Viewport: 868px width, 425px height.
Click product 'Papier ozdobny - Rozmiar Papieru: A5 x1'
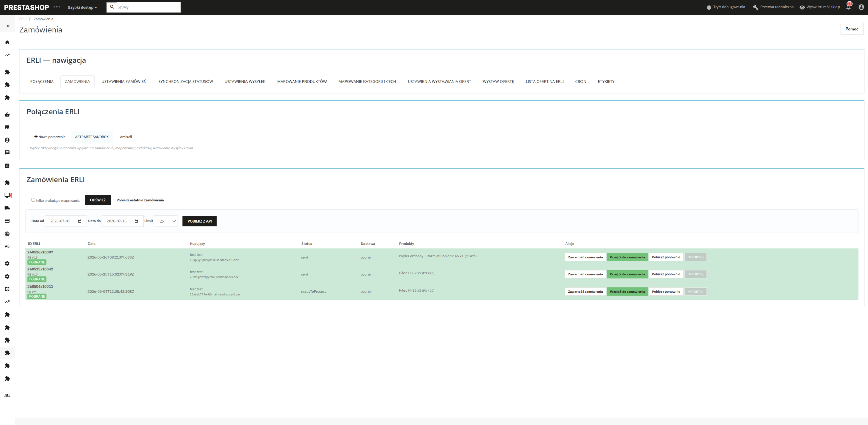[431, 256]
